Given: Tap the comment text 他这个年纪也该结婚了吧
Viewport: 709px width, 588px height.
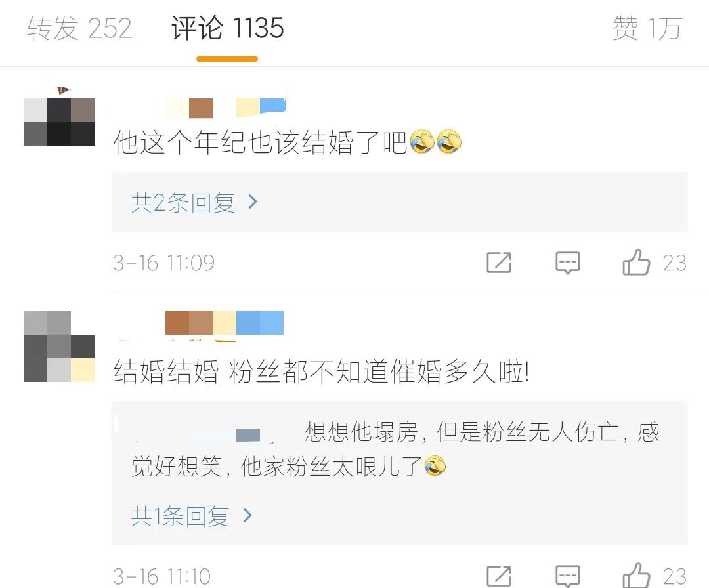Looking at the screenshot, I should click(x=261, y=142).
